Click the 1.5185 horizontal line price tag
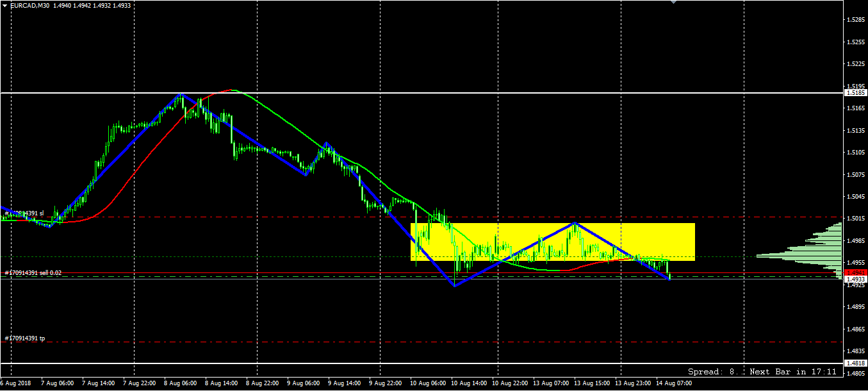 click(855, 93)
